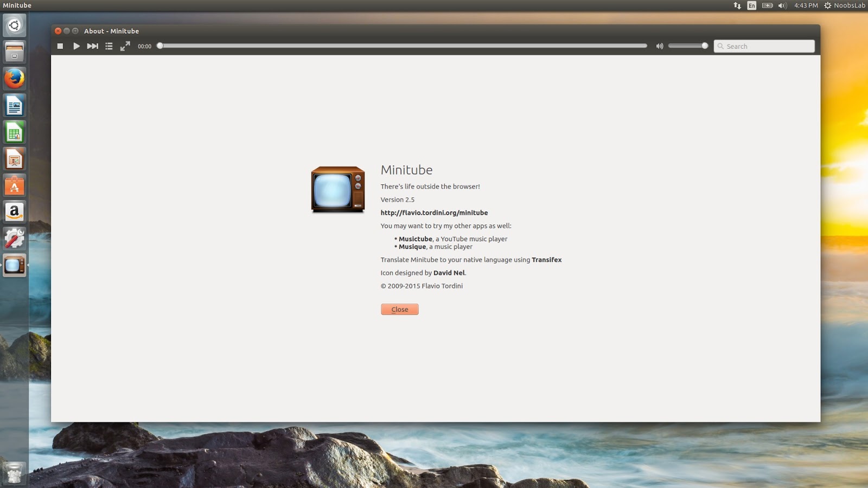Launch LibreOffice Writer from the dock
868x488 pixels.
pos(15,105)
